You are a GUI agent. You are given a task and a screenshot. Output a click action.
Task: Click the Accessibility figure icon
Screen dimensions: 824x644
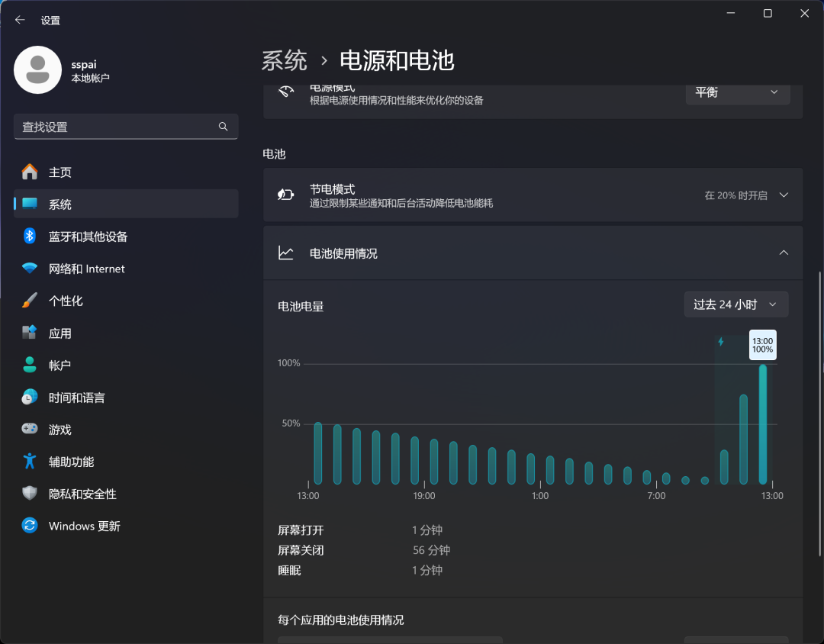30,461
